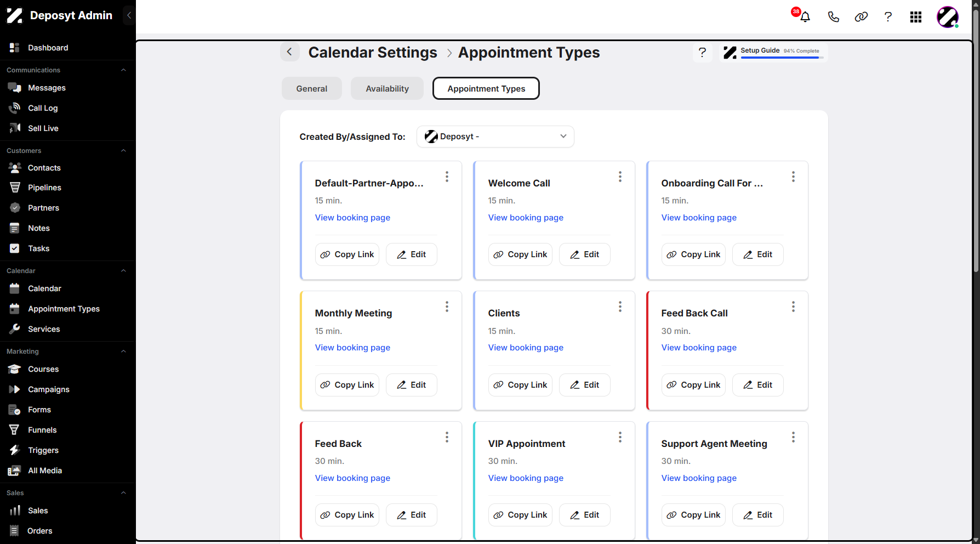Screen dimensions: 980x544
Task: Open options menu for Monthly Meeting card
Action: pos(447,307)
